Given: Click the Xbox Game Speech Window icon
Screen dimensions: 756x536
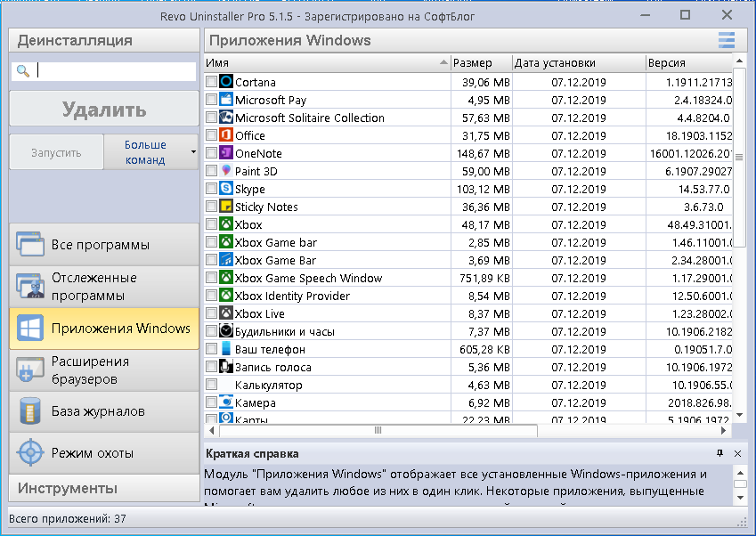Looking at the screenshot, I should [225, 278].
